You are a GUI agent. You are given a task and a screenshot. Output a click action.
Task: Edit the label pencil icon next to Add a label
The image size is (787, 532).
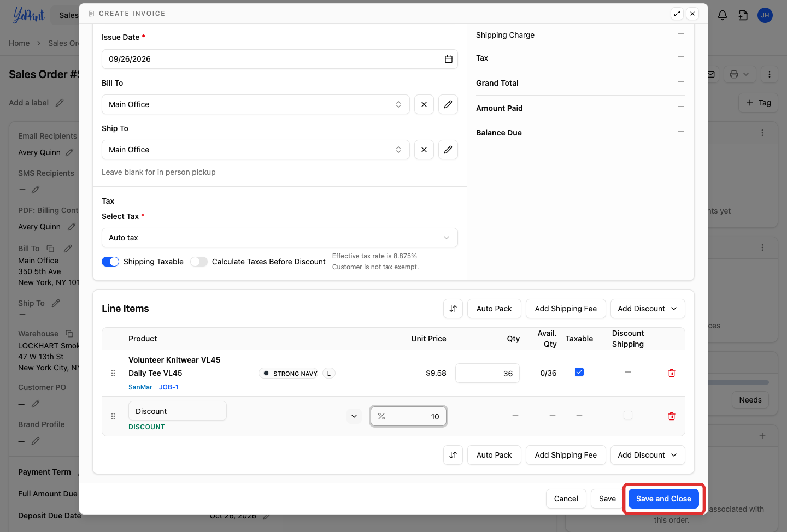(60, 103)
